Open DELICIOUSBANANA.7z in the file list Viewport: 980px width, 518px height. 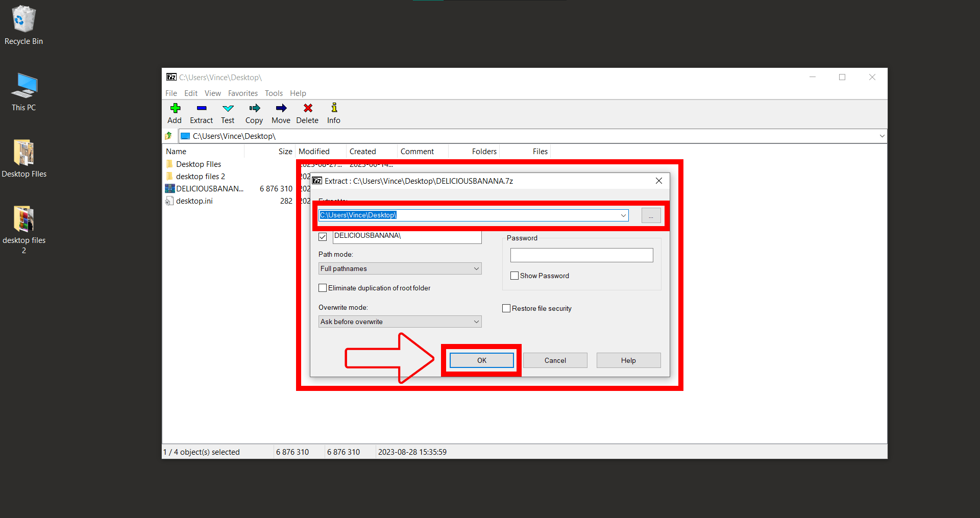209,188
